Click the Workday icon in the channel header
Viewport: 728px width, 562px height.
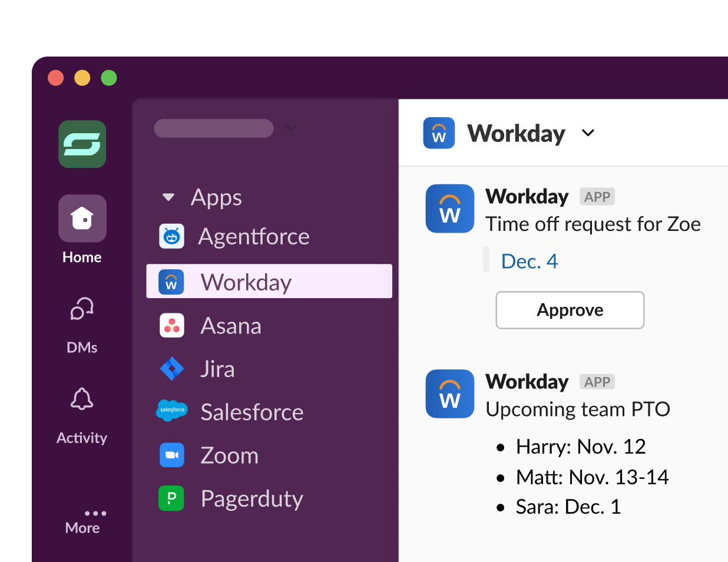click(439, 133)
